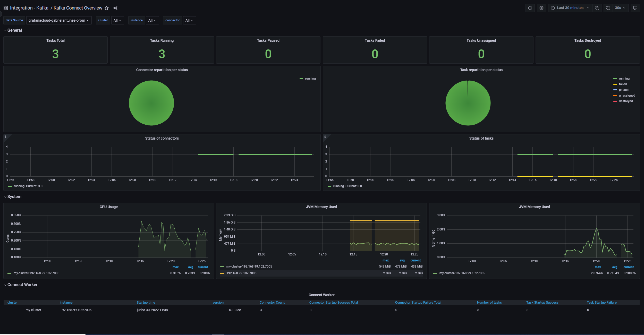Refresh the dashboard with refresh icon

(x=608, y=8)
